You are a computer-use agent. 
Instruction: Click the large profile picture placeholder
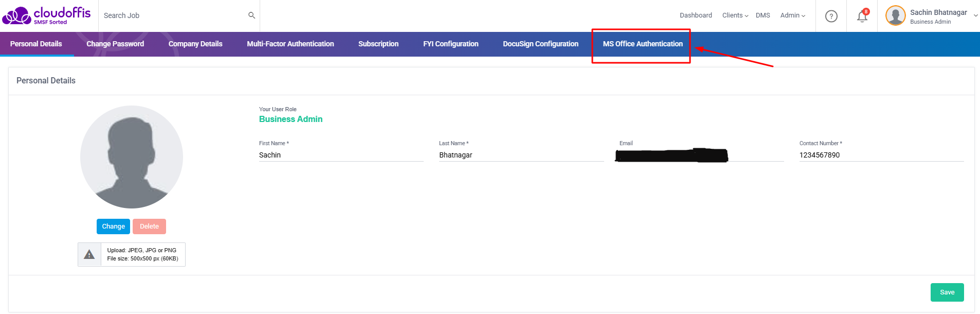[132, 157]
